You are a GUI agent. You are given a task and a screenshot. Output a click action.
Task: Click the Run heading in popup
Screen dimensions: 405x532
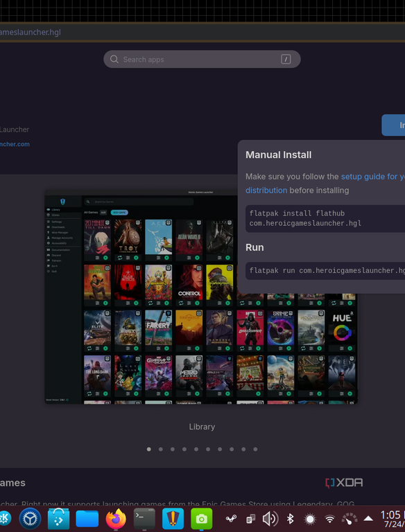click(x=255, y=247)
